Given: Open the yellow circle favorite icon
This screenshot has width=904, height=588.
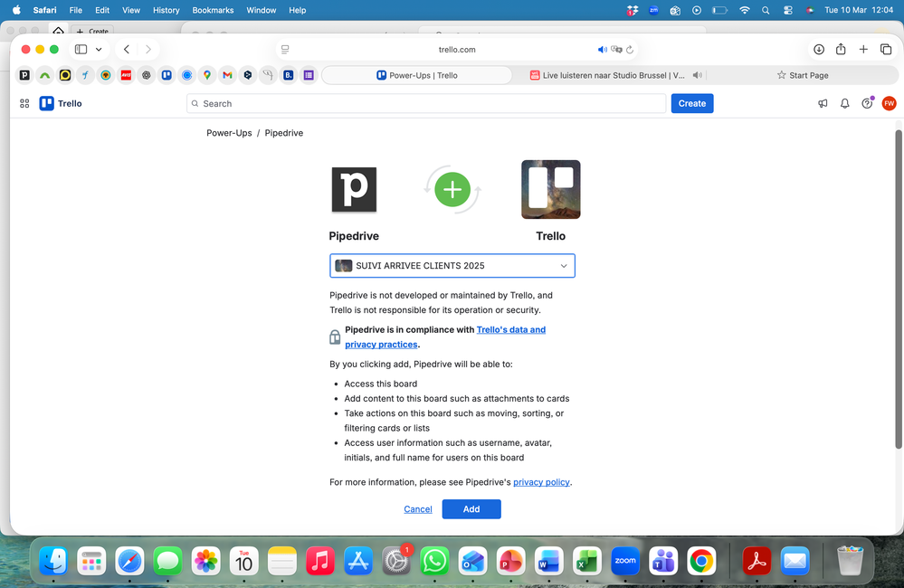Looking at the screenshot, I should (65, 75).
